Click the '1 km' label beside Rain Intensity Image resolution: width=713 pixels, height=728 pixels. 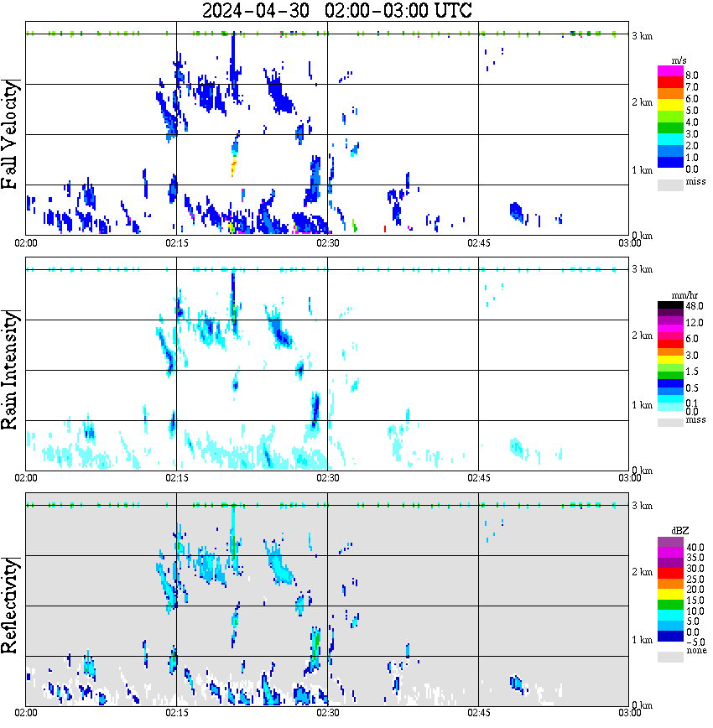(642, 405)
